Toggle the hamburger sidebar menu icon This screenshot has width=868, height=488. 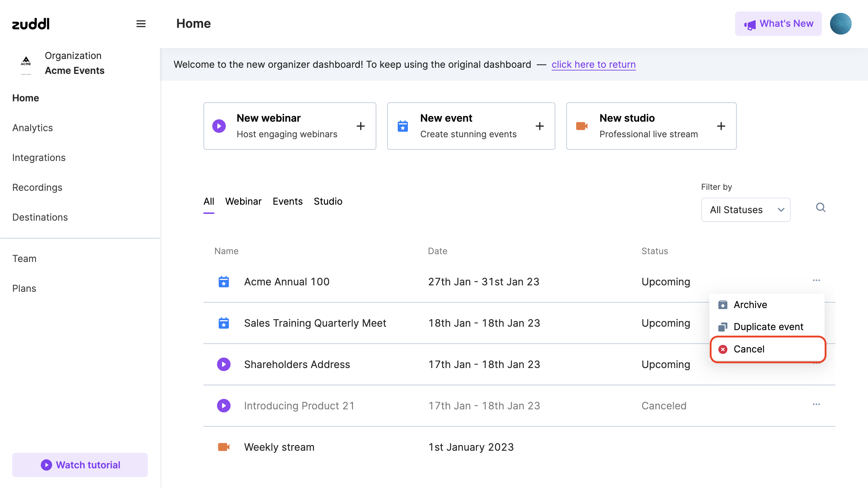pos(141,24)
